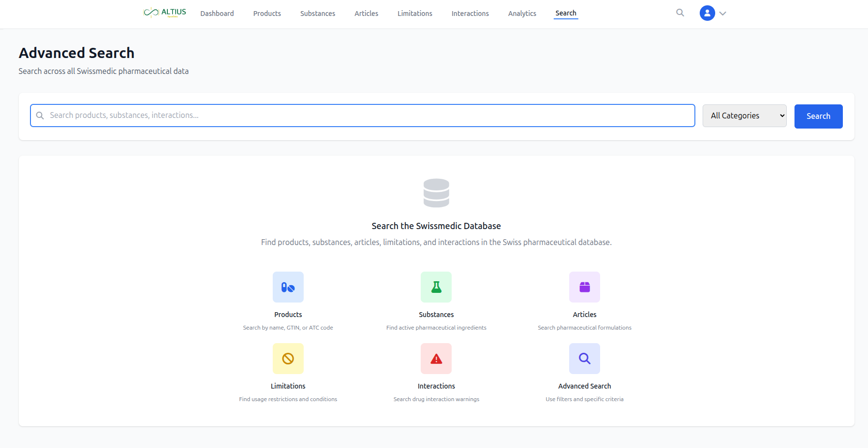868x448 pixels.
Task: Open the user profile avatar icon
Action: point(707,13)
